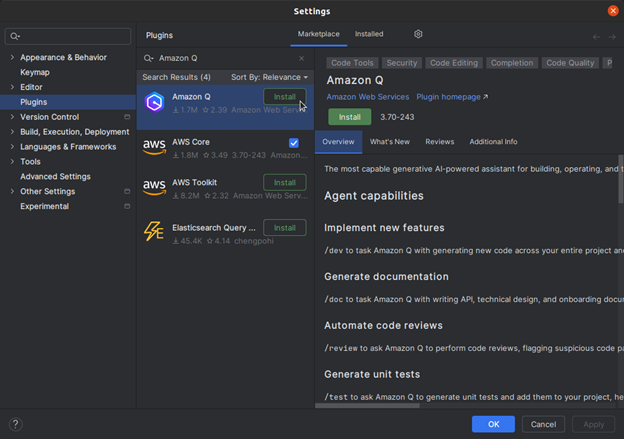Clear the Amazon Q search with X icon
Viewport: 624px width, 439px height.
pos(301,59)
